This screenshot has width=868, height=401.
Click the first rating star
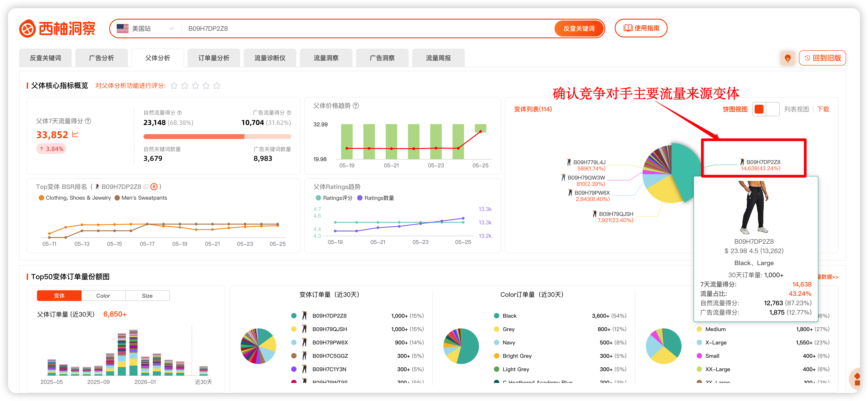[x=174, y=86]
